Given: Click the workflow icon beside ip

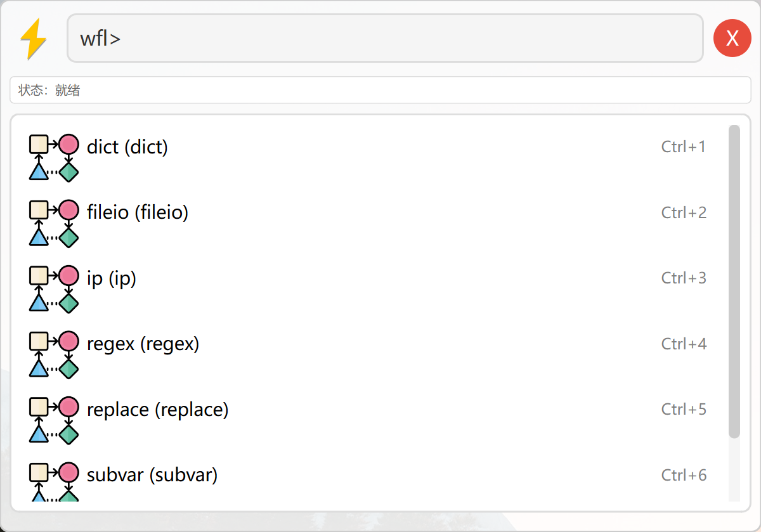Looking at the screenshot, I should [54, 289].
